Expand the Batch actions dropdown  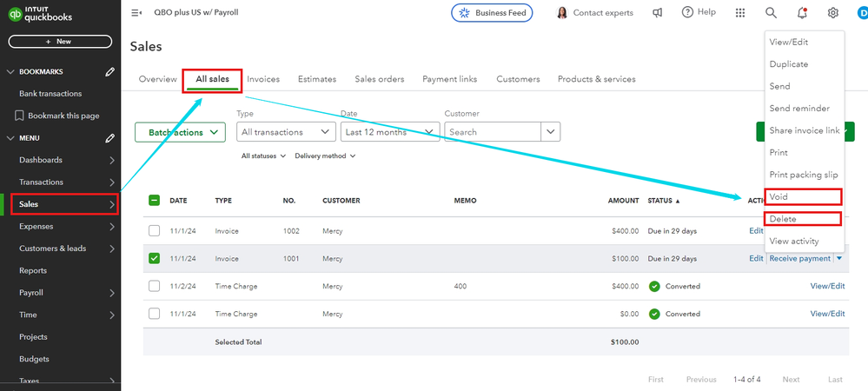click(x=180, y=132)
